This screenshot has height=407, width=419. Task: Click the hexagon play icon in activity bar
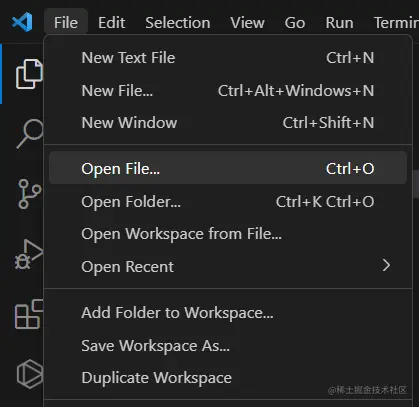click(x=30, y=374)
